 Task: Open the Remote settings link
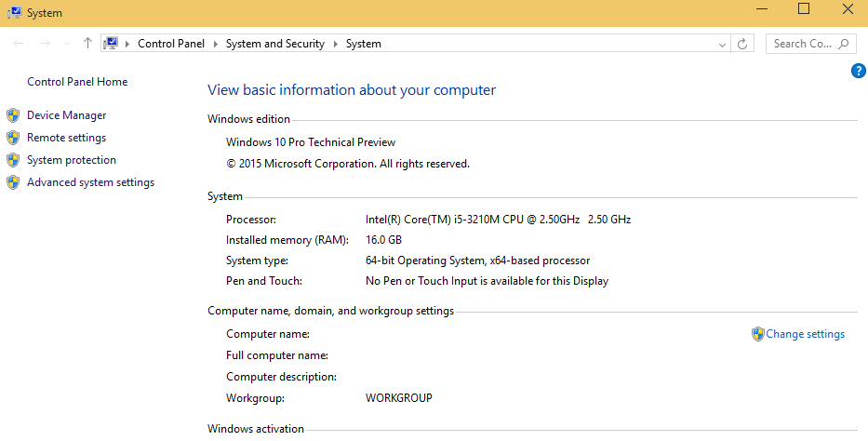point(66,138)
